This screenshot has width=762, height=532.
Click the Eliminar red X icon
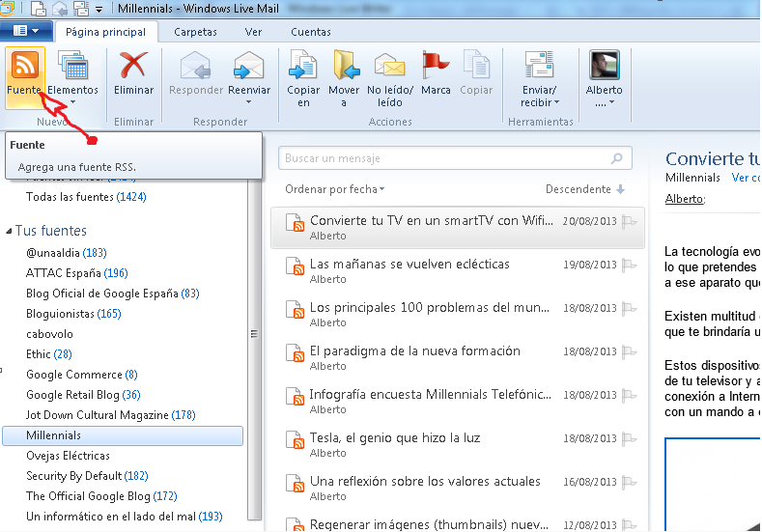pos(133,65)
